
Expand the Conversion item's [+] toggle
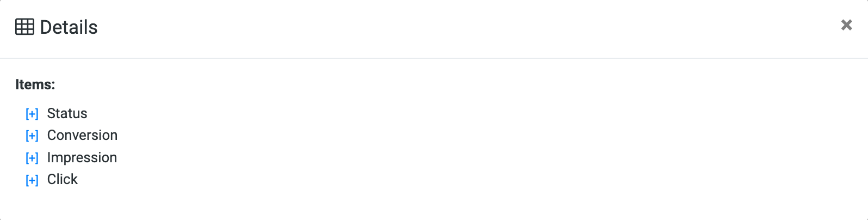click(32, 136)
